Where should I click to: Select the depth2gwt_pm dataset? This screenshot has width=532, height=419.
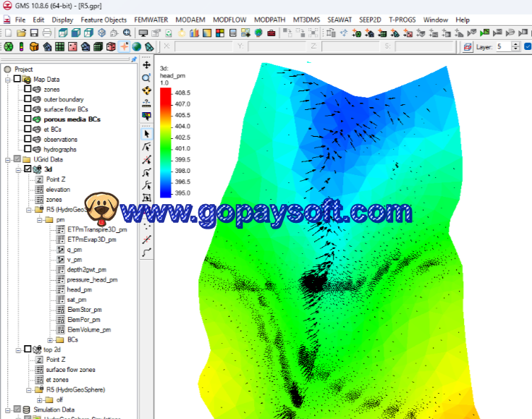87,269
